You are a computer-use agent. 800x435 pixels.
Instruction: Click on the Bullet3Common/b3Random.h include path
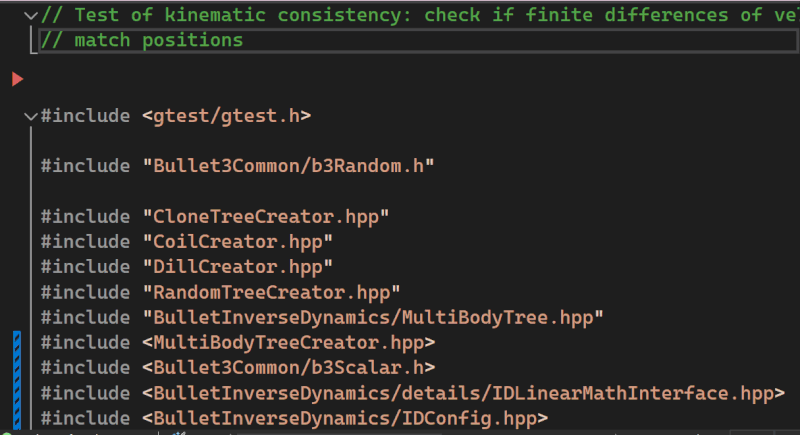288,166
